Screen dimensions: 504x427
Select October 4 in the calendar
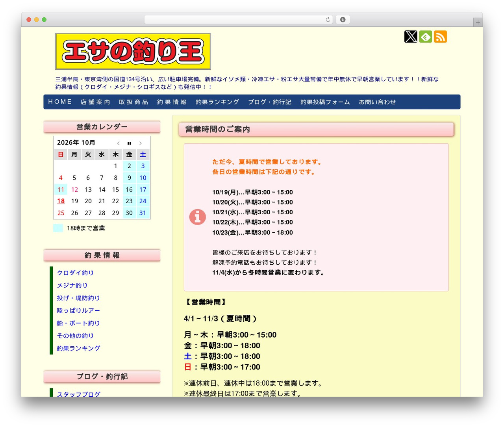pyautogui.click(x=61, y=178)
